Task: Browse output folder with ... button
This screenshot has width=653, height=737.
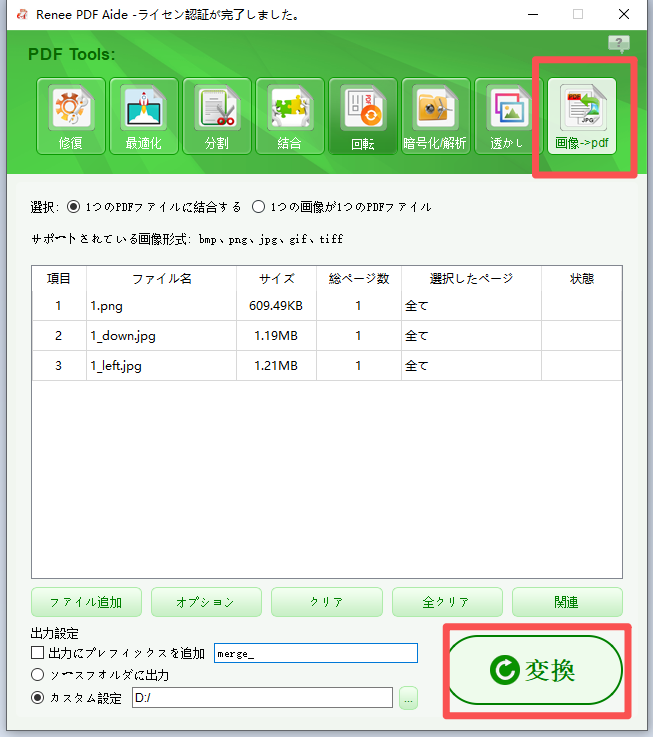Action: click(x=408, y=698)
